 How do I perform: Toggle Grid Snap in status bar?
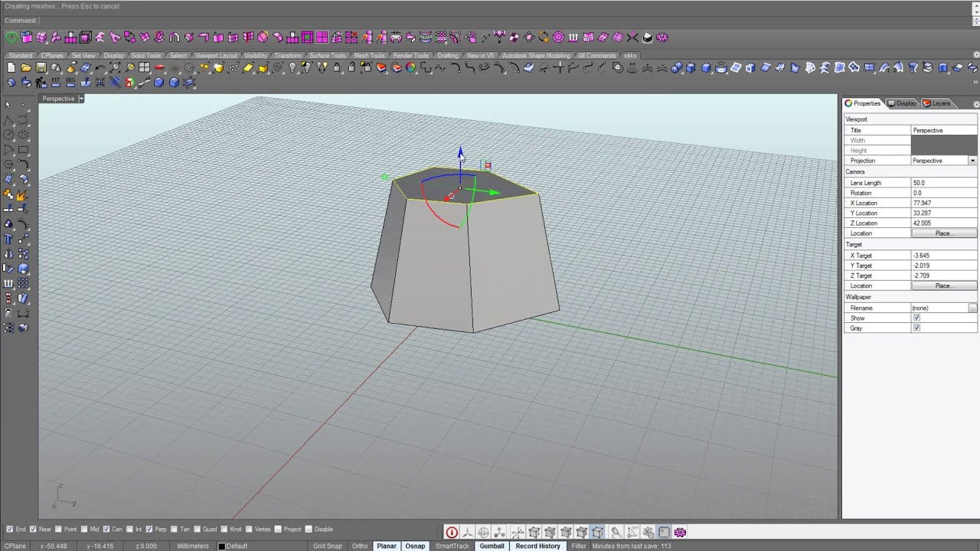(x=328, y=546)
